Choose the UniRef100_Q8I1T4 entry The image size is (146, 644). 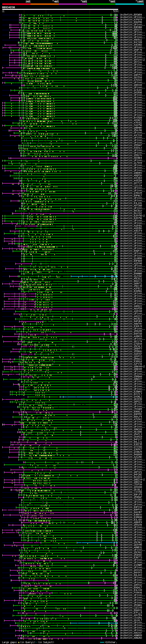(131, 342)
